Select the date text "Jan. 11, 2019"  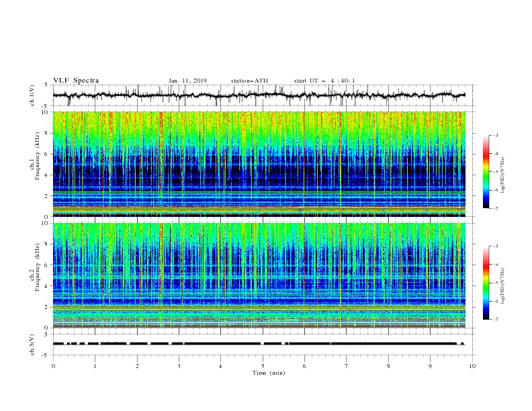point(187,81)
